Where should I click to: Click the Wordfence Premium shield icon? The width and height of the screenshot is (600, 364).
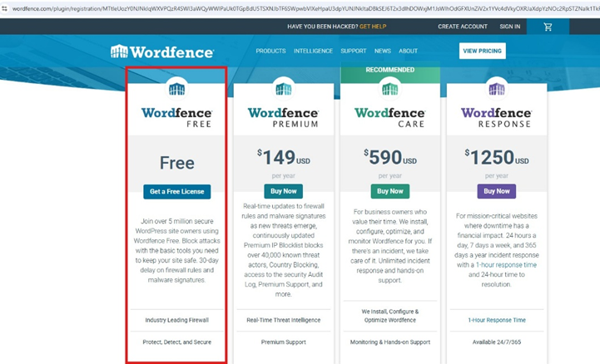(x=284, y=90)
